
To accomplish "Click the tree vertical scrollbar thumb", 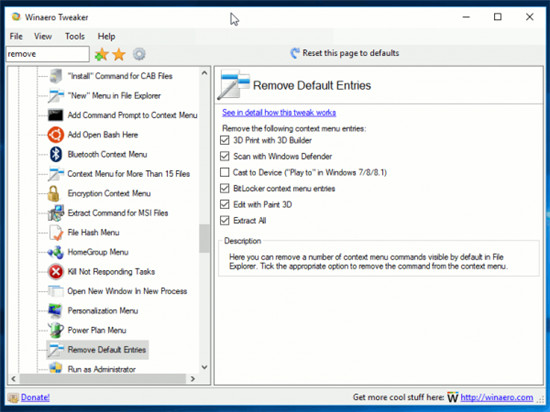I will (204, 238).
